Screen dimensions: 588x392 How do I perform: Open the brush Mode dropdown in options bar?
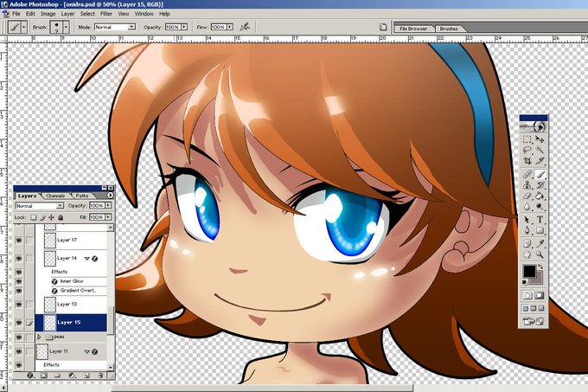point(131,27)
